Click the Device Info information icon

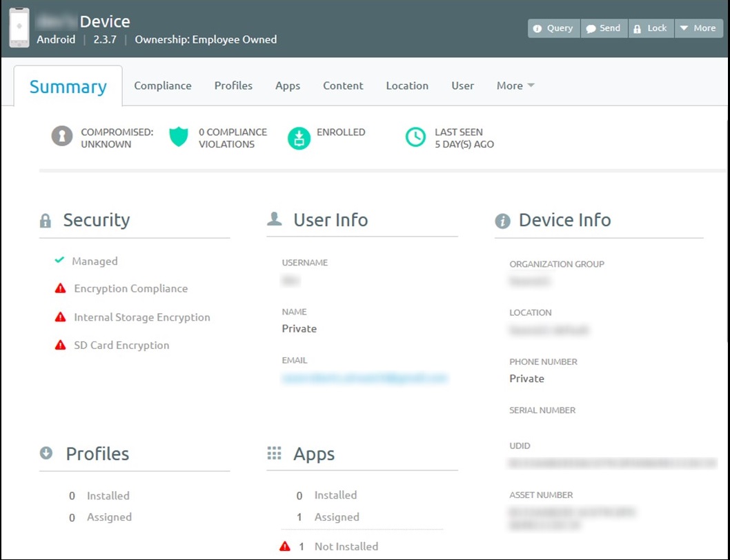click(502, 220)
